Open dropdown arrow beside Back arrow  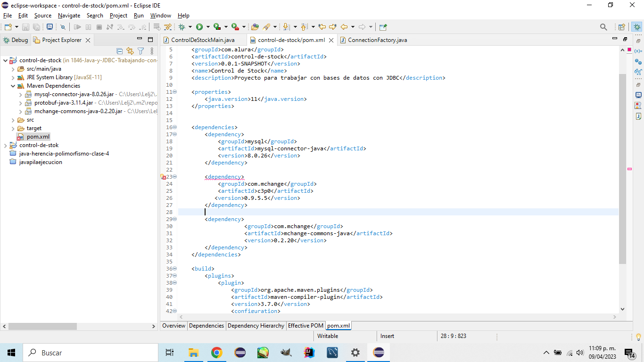click(353, 27)
